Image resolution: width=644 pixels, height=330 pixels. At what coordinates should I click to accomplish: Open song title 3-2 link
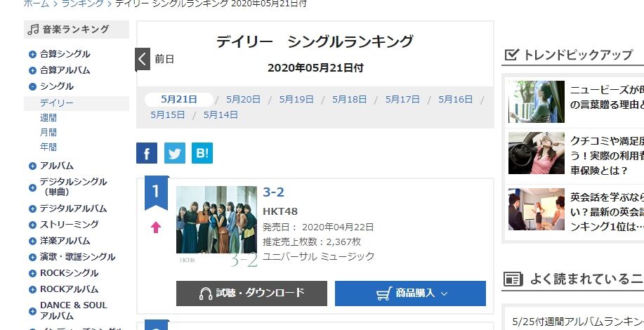(273, 192)
